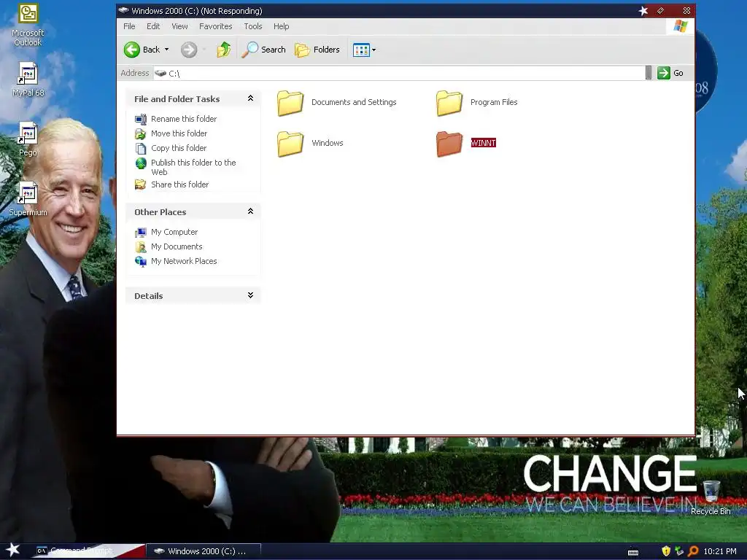Screen dimensions: 747x560
Task: Go to My Documents in Other Places
Action: point(177,246)
